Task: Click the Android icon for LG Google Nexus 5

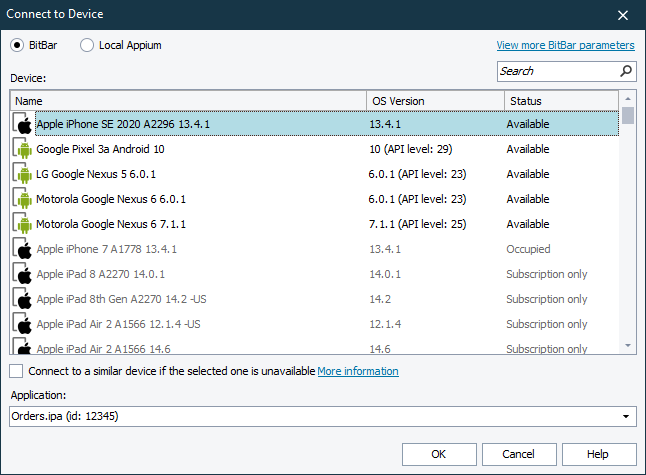Action: tap(23, 174)
